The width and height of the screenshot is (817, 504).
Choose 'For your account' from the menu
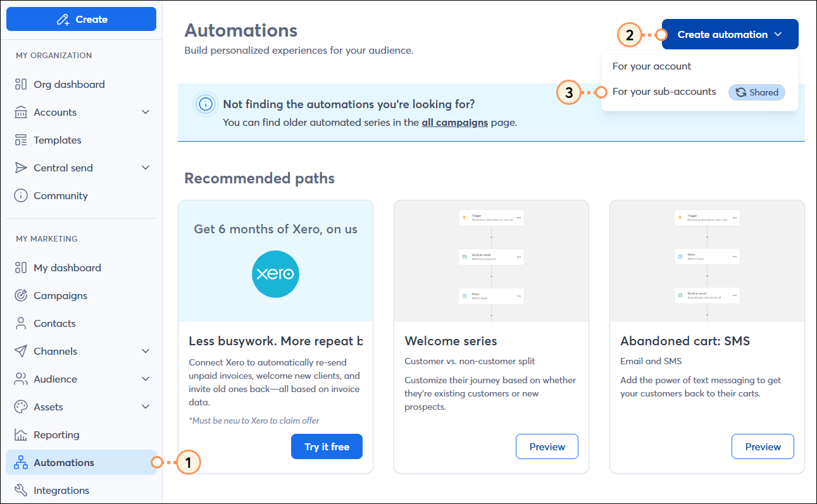[651, 65]
